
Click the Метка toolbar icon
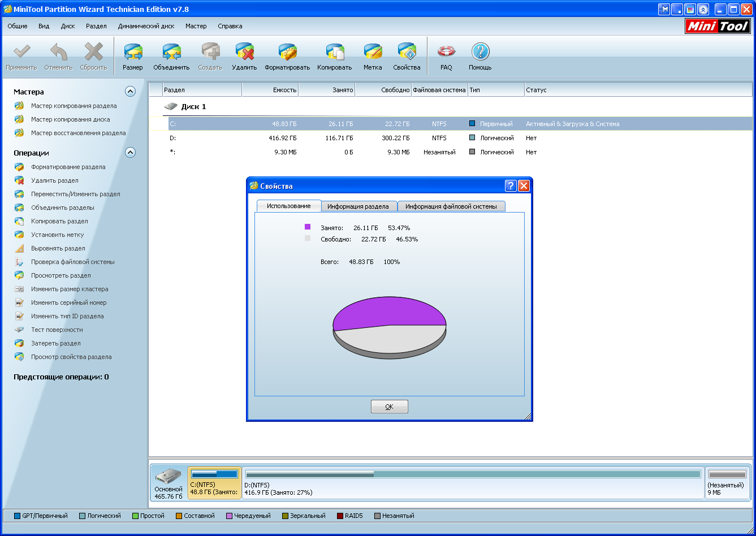(373, 52)
